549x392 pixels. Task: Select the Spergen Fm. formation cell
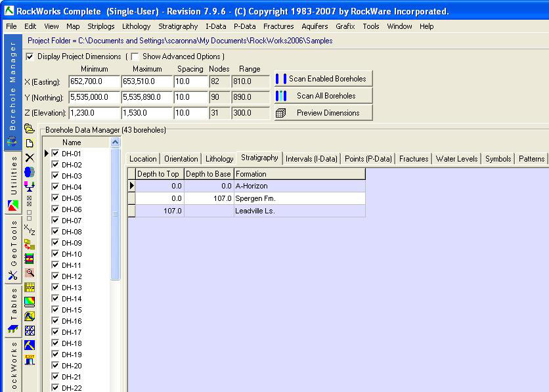(x=299, y=198)
